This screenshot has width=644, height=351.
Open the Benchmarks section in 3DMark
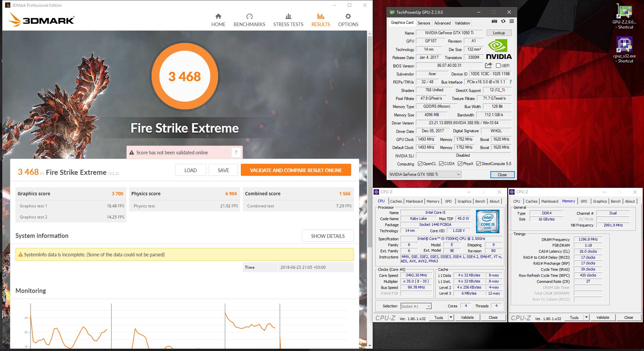point(249,20)
